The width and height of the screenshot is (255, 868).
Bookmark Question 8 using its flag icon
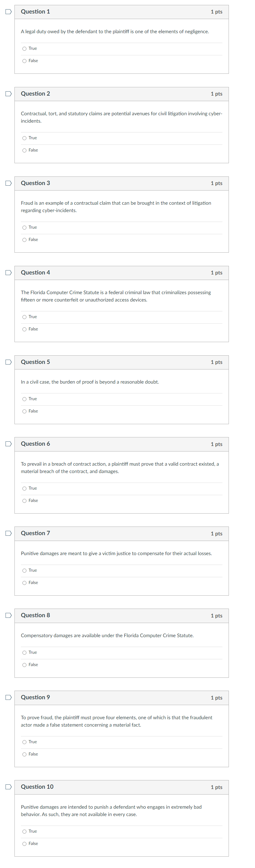(x=8, y=615)
